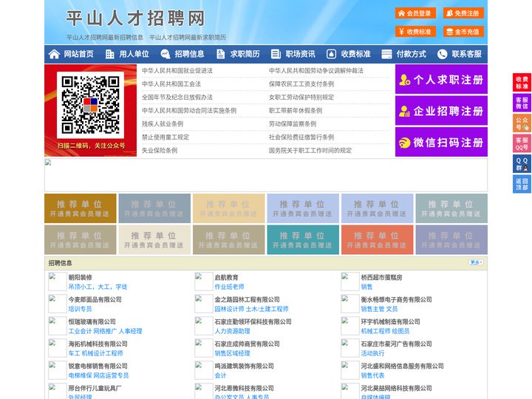532x399 pixels.
Task: Click the logo beside 环宇机械制造有限公司
Action: click(350, 326)
